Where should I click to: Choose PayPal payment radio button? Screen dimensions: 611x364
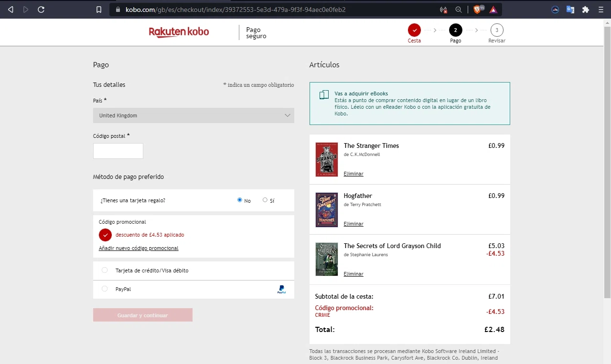[105, 289]
